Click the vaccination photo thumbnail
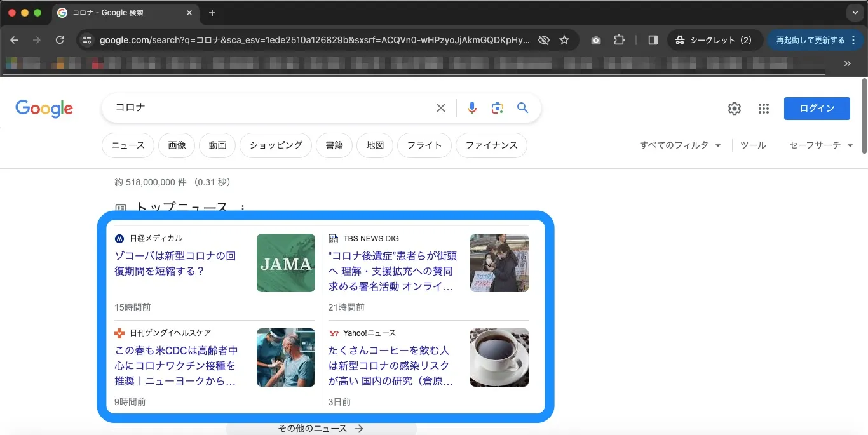868x435 pixels. coord(286,358)
